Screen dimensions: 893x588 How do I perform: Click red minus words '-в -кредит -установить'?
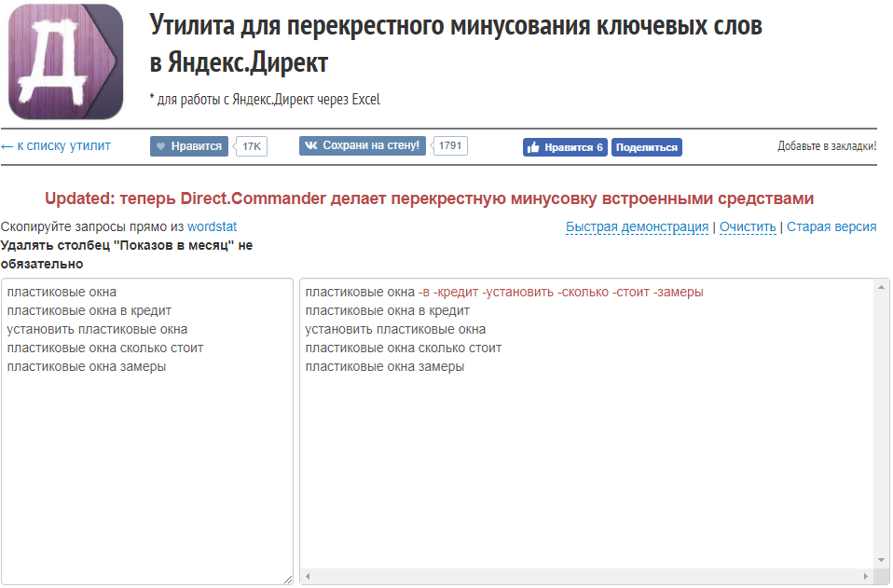[x=487, y=292]
